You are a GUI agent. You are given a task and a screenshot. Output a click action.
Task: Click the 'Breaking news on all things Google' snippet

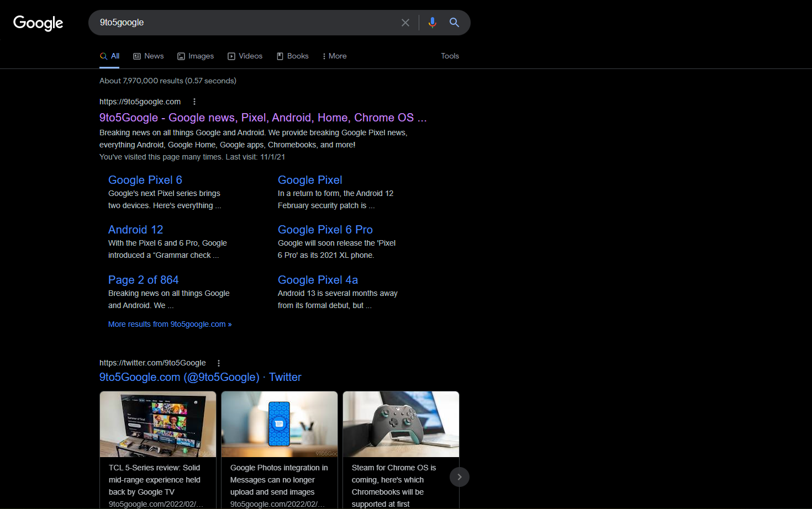pos(254,139)
